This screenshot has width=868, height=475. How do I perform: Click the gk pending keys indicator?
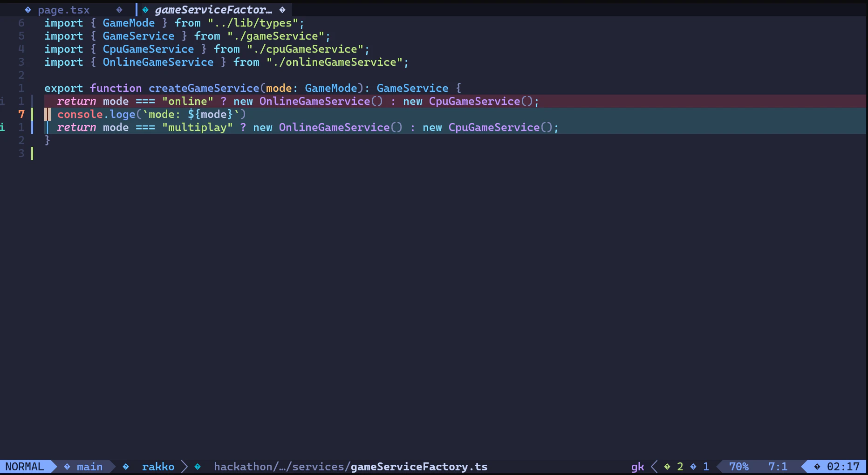pos(637,467)
